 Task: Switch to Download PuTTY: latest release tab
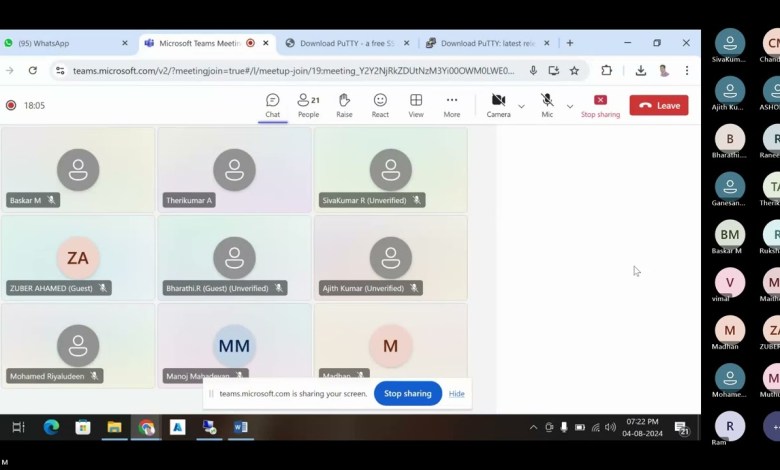pos(488,43)
